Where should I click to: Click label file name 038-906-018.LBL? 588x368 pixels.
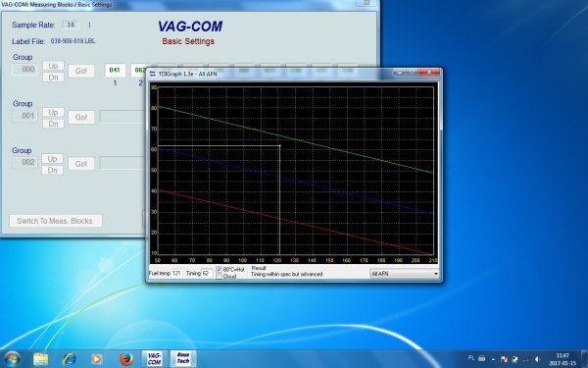[x=73, y=41]
